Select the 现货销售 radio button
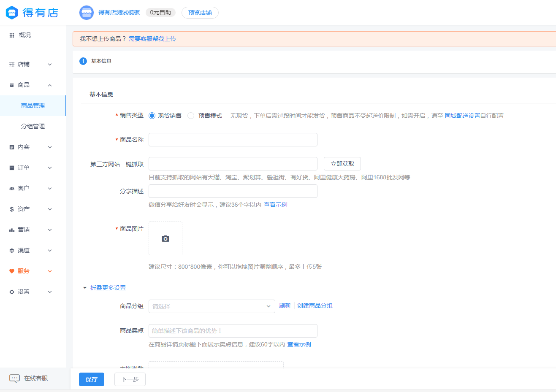Viewport: 556px width, 392px height. [x=152, y=116]
